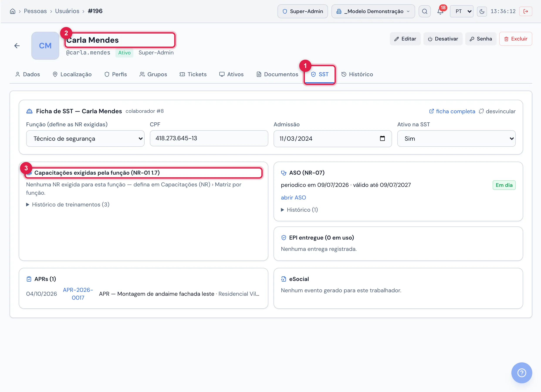
Task: Go to Usuários in the breadcrumb
Action: point(67,11)
